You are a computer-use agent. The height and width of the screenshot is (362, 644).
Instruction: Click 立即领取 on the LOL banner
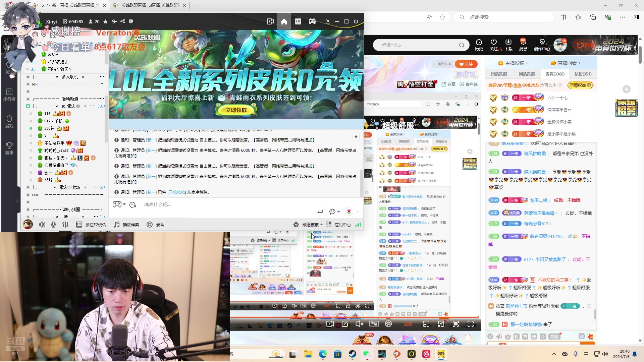click(x=236, y=110)
